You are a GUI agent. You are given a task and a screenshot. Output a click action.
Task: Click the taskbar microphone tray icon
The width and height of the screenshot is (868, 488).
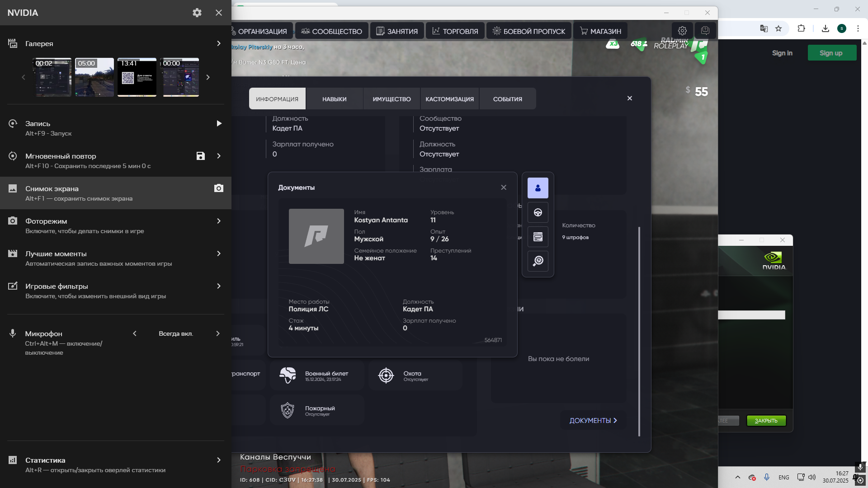(x=767, y=477)
